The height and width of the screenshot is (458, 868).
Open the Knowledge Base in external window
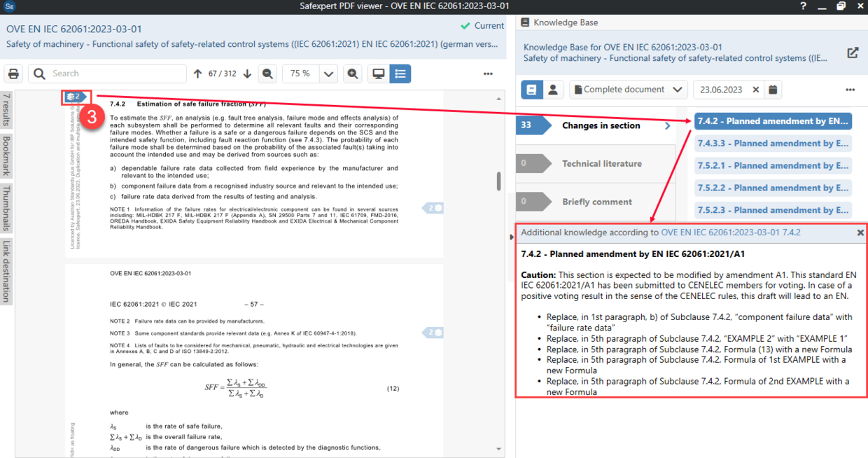[853, 52]
